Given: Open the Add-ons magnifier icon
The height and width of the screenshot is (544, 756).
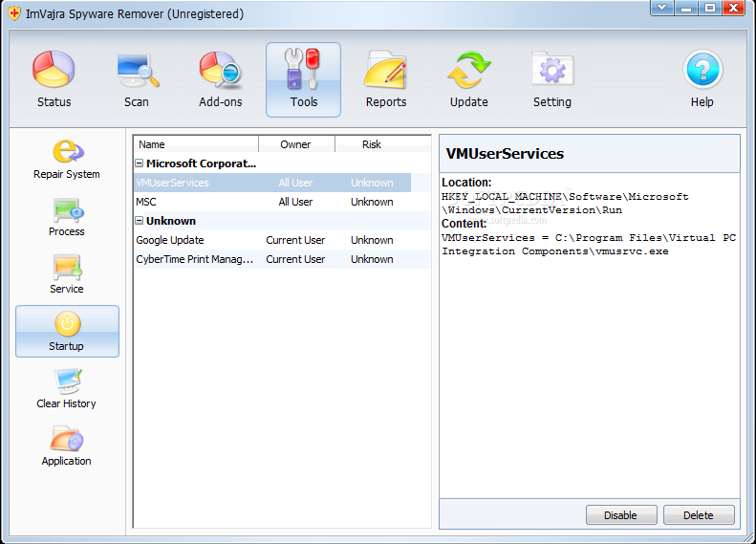Looking at the screenshot, I should point(221,70).
